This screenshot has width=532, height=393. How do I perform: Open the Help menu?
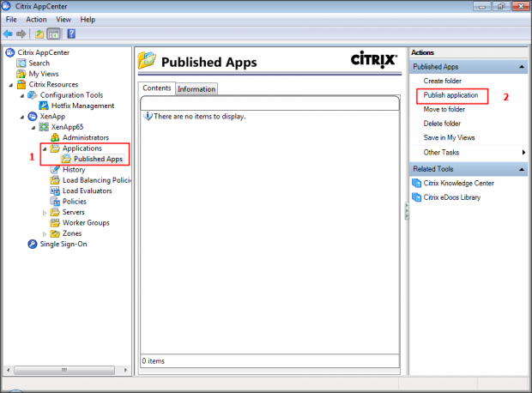[88, 20]
